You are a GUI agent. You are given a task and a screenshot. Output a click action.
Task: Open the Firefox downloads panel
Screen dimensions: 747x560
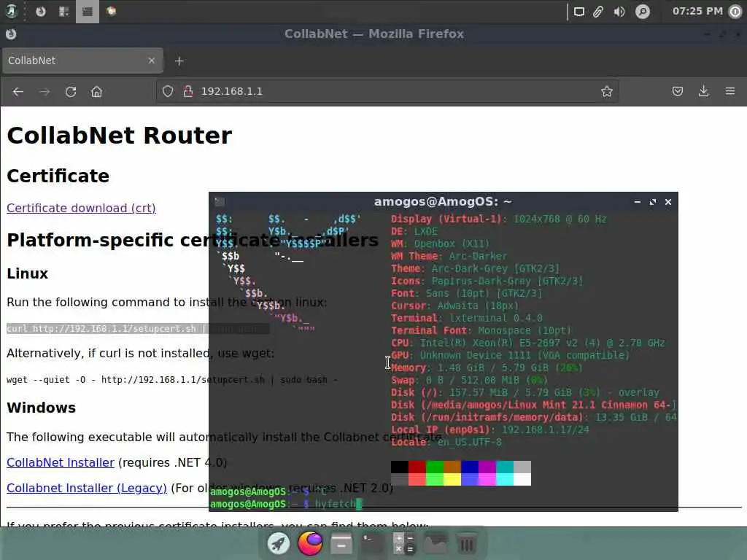(x=704, y=91)
